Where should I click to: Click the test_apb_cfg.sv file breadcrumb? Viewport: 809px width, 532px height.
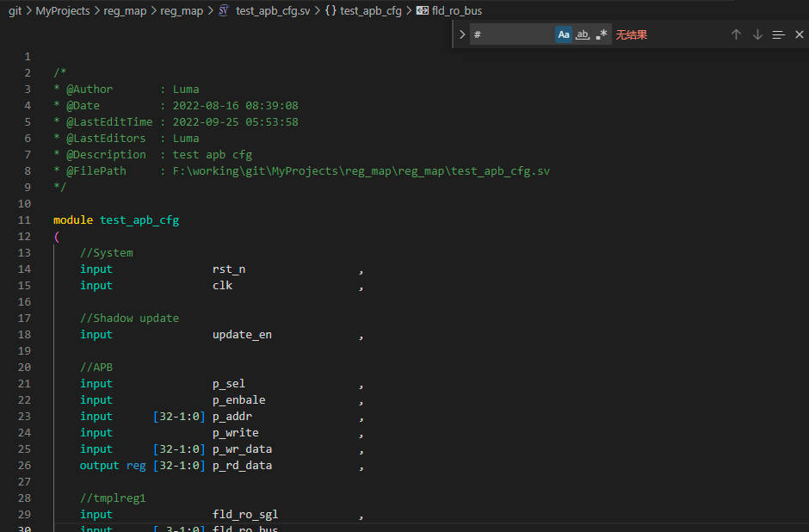pyautogui.click(x=270, y=11)
